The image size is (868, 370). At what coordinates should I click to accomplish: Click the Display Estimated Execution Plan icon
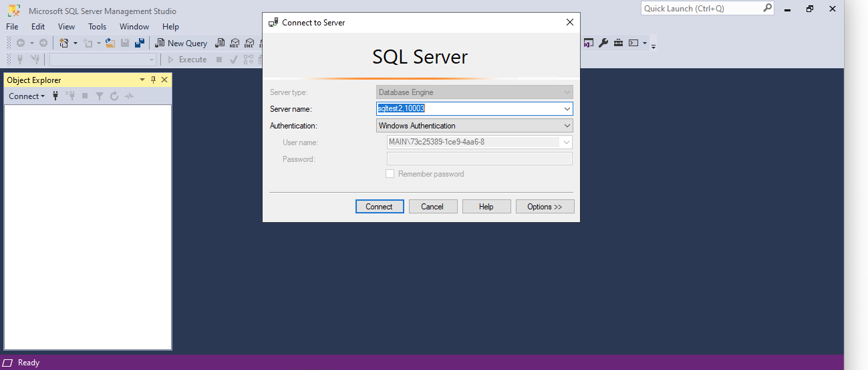click(x=249, y=60)
